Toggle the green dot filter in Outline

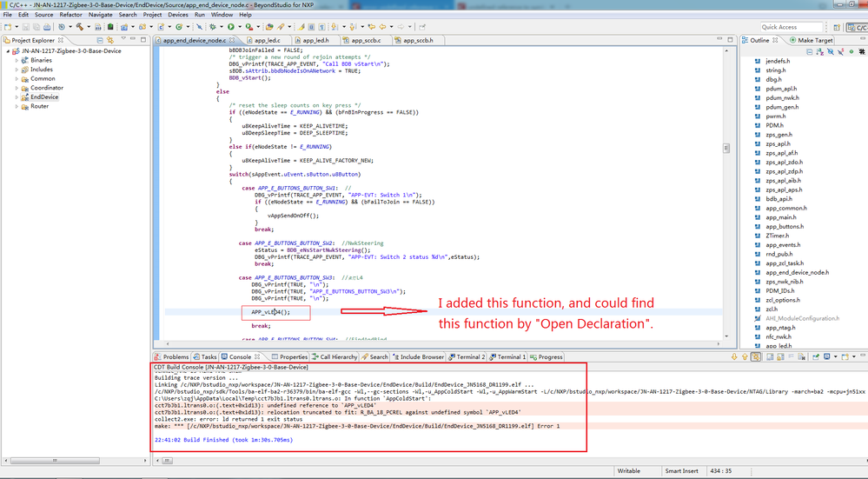[x=851, y=51]
